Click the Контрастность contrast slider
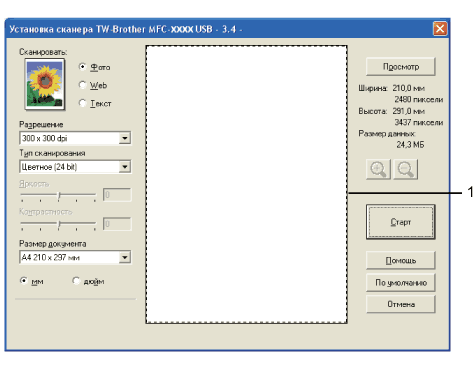 (58, 225)
